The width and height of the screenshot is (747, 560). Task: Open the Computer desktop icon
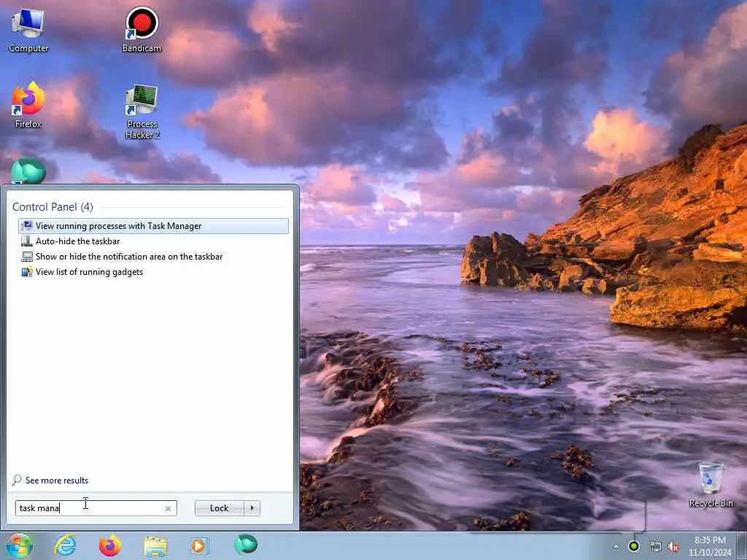click(28, 30)
